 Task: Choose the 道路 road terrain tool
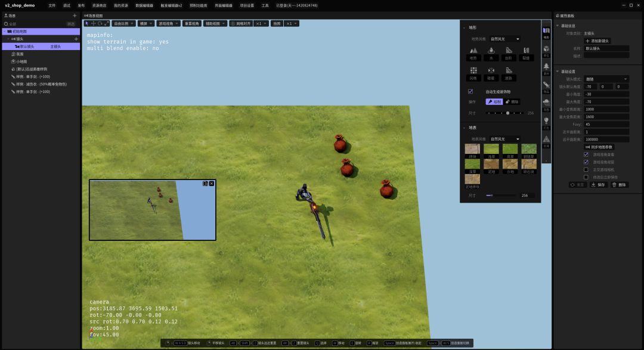pyautogui.click(x=509, y=73)
